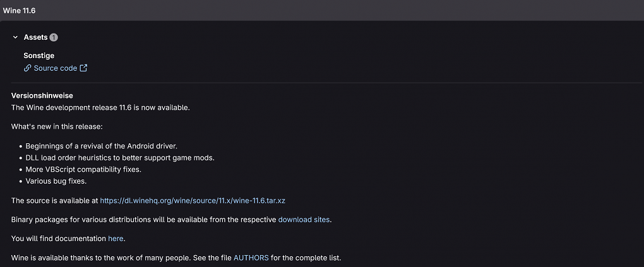
Task: Click the development release 11.6 announcement sentence
Action: (x=100, y=108)
